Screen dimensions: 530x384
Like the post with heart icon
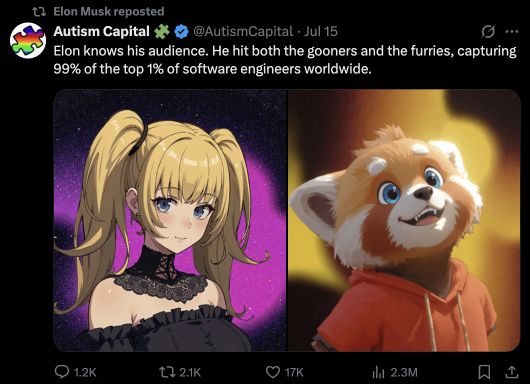click(273, 372)
